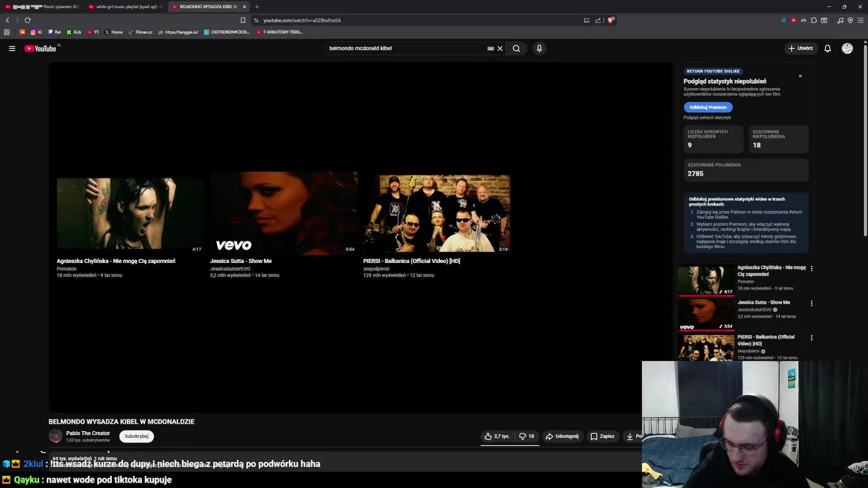Click in the 'belmondo mcdonald kibel' search field
868x488 pixels.
pos(406,48)
